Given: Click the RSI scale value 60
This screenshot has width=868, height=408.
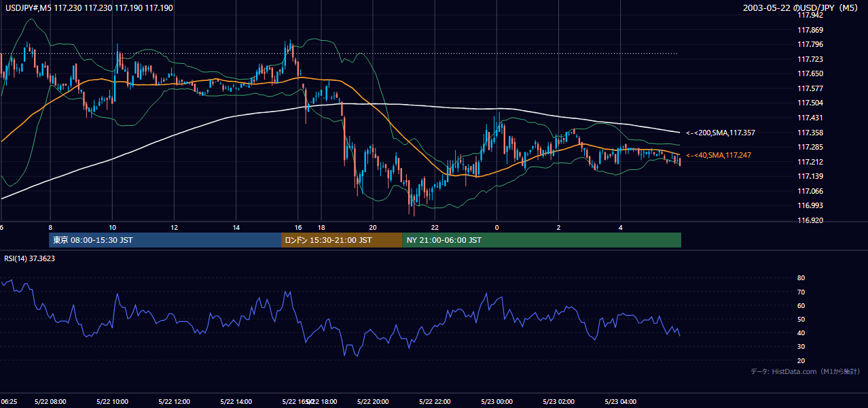Looking at the screenshot, I should [x=801, y=305].
